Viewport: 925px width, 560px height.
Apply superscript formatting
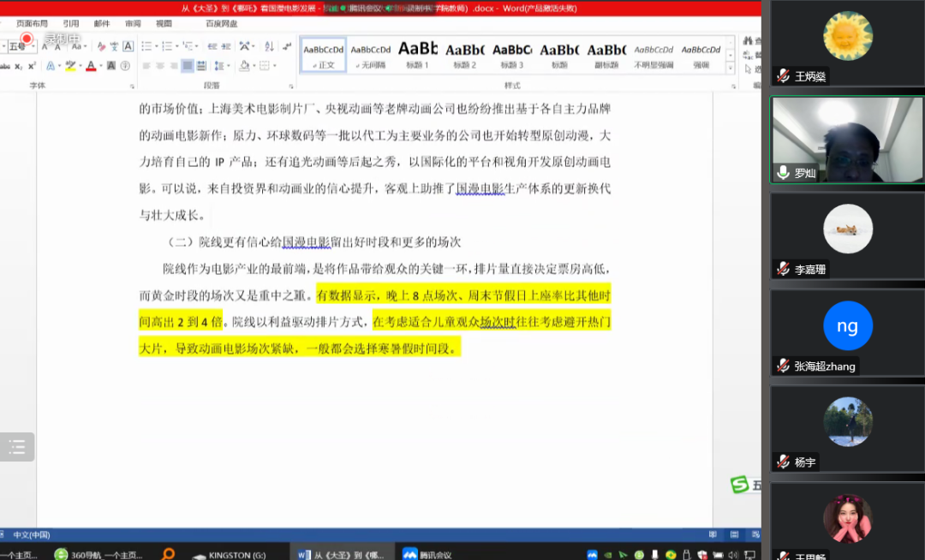[32, 66]
